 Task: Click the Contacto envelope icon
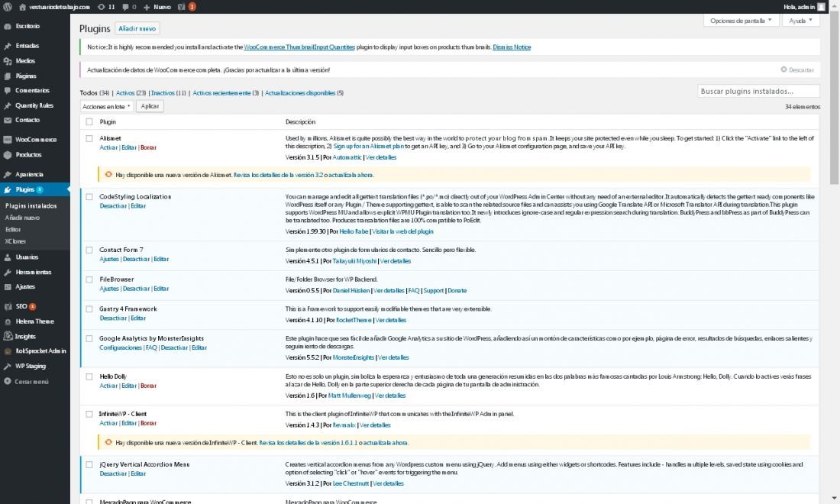pos(8,120)
